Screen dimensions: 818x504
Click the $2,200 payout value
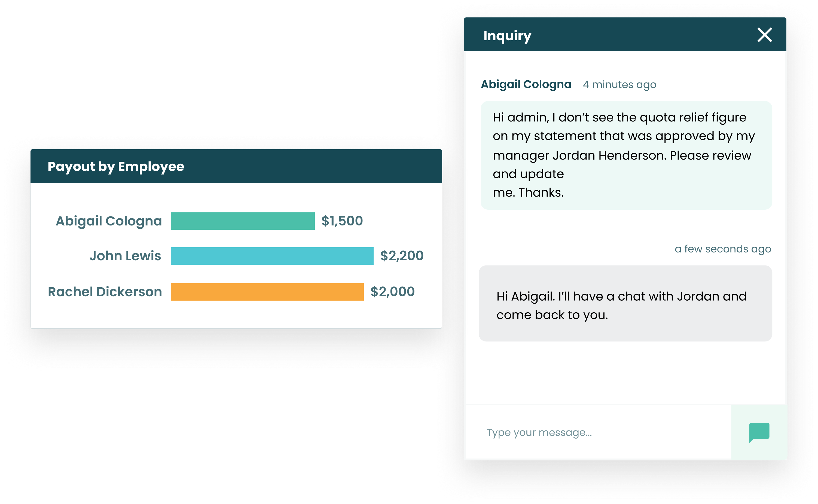(x=402, y=256)
